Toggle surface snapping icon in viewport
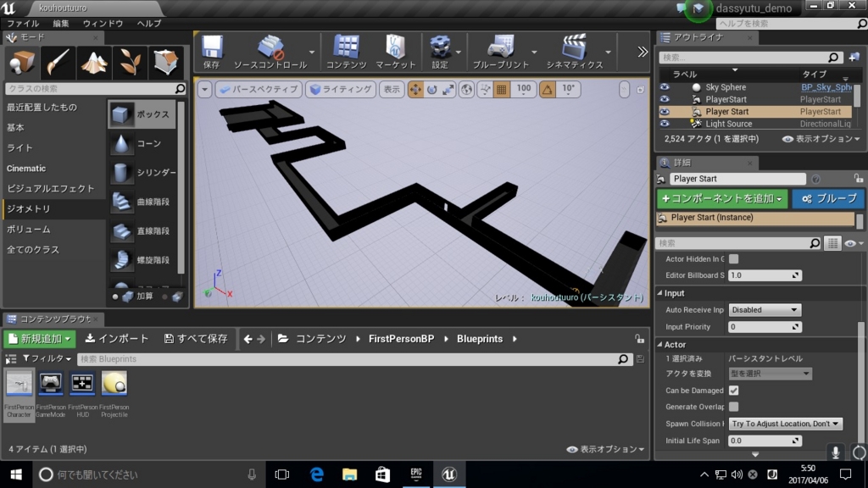 [485, 90]
